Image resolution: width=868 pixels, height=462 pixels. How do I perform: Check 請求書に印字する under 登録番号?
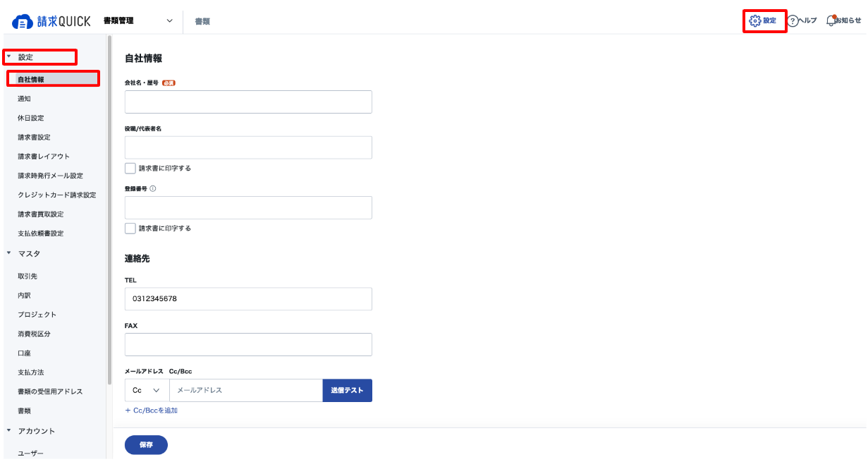click(130, 229)
